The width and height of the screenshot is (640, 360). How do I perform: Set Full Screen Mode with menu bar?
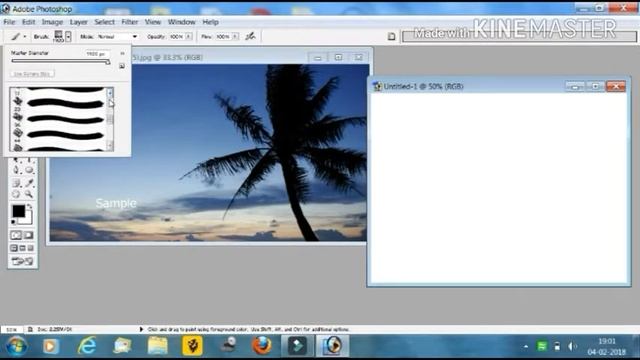click(x=22, y=248)
